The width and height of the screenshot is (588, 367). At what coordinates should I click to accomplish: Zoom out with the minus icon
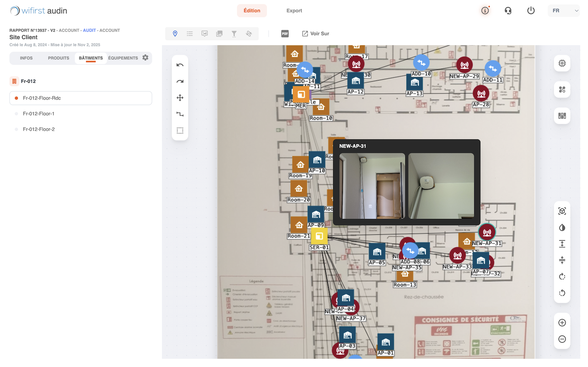[562, 339]
